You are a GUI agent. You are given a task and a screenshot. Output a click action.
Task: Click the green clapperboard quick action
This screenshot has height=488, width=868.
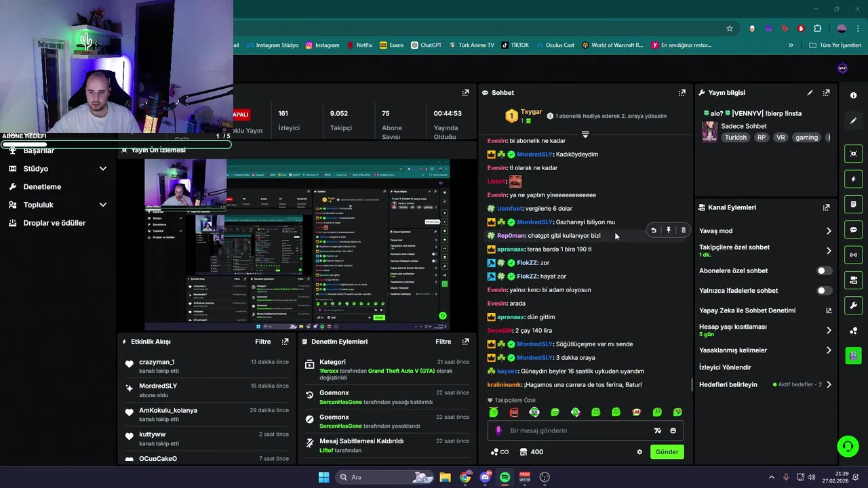(x=853, y=355)
